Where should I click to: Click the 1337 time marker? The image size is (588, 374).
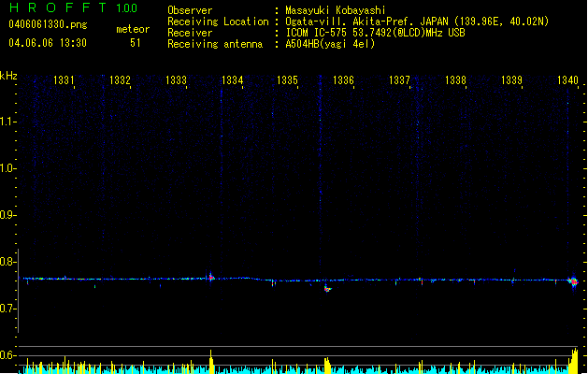click(x=400, y=80)
